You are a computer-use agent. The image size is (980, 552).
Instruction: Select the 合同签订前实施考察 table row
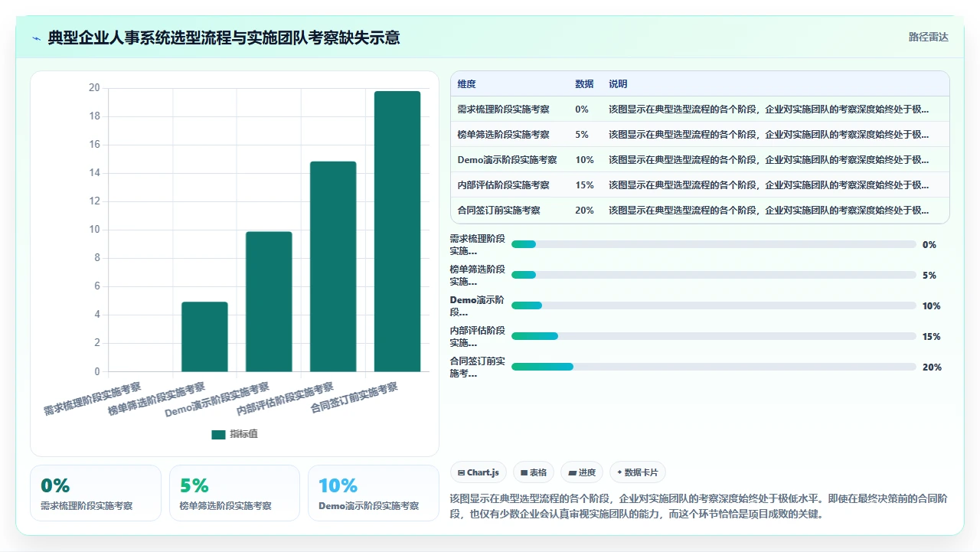700,211
